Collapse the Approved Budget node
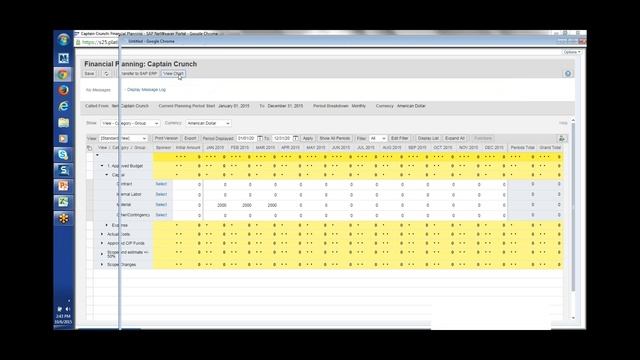 (x=102, y=166)
